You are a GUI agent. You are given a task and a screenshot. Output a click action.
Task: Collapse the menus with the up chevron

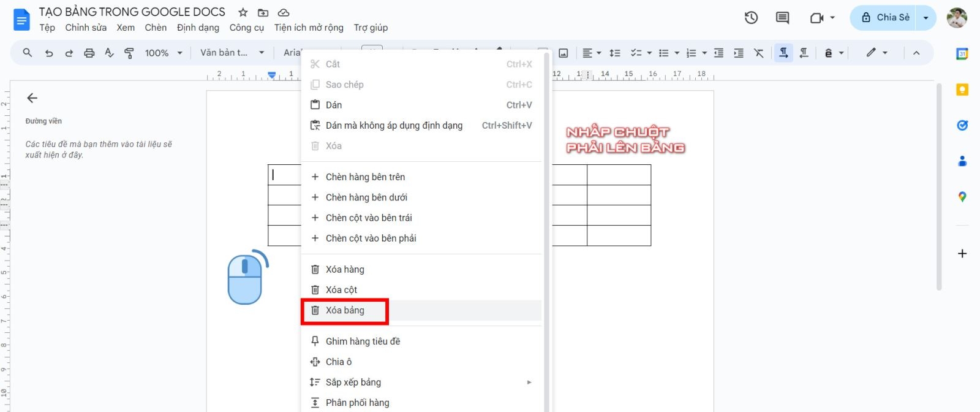916,53
